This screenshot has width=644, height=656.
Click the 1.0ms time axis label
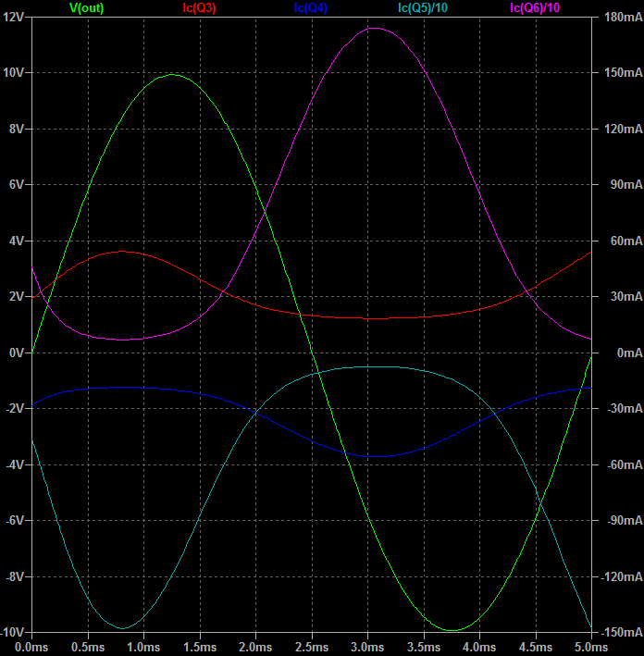143,648
